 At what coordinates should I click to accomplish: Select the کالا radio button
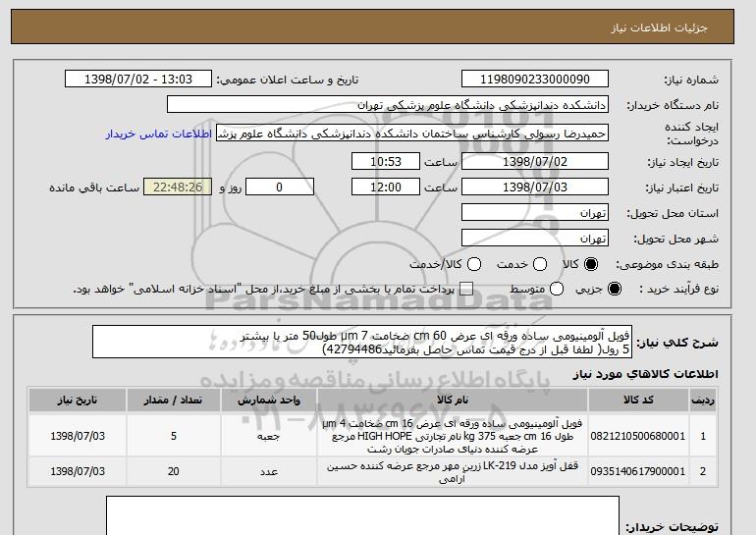591,264
